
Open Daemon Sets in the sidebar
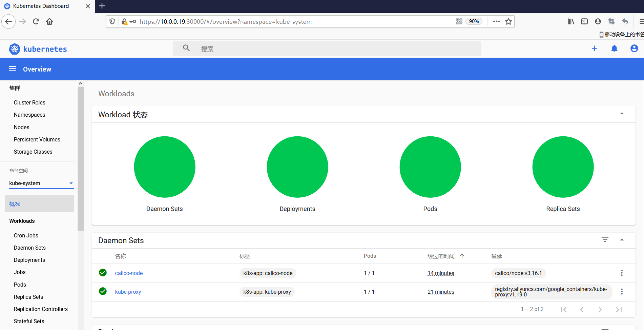[x=30, y=248]
